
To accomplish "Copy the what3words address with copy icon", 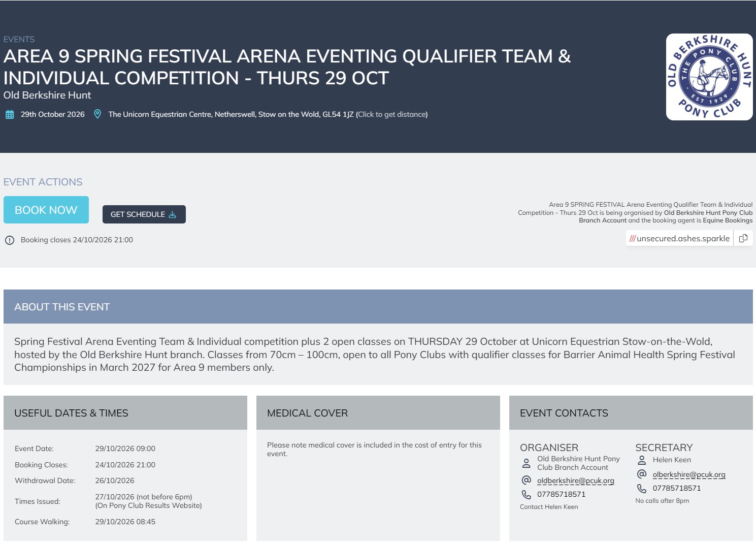I will coord(743,238).
